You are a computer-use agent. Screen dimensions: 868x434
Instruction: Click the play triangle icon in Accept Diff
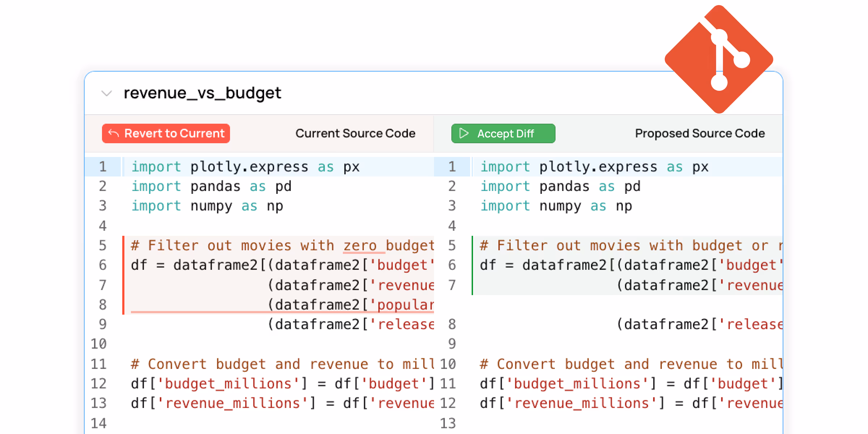[464, 133]
